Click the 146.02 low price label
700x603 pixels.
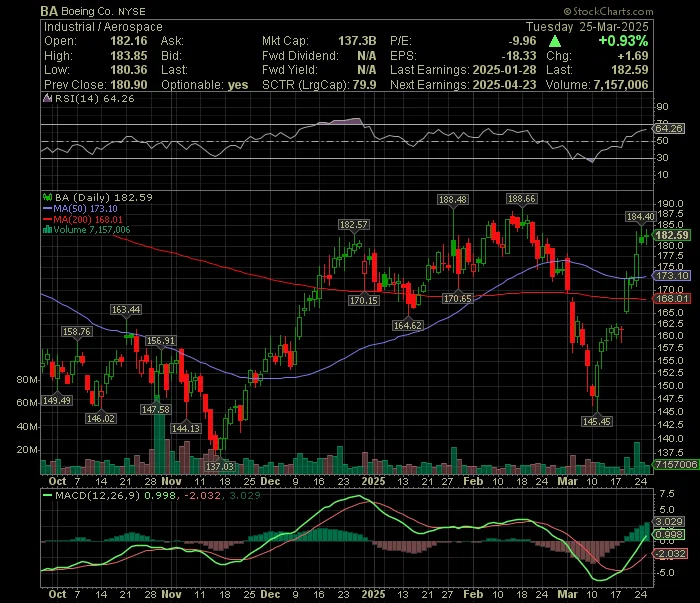(x=101, y=418)
